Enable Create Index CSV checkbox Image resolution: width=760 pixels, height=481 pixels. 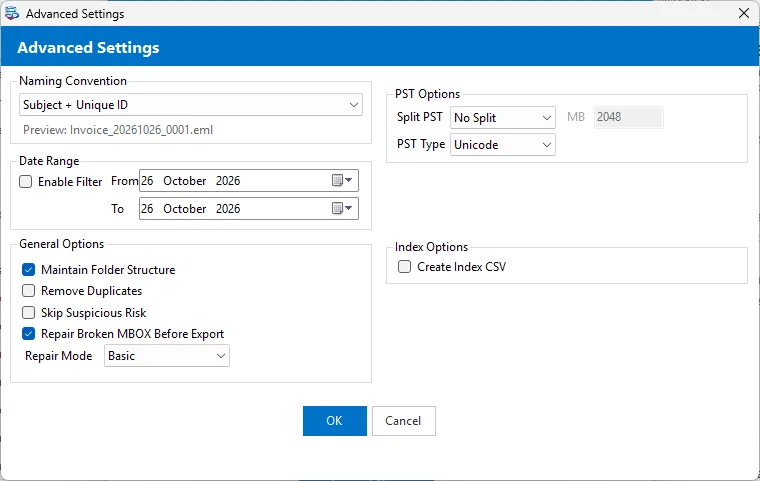(404, 267)
